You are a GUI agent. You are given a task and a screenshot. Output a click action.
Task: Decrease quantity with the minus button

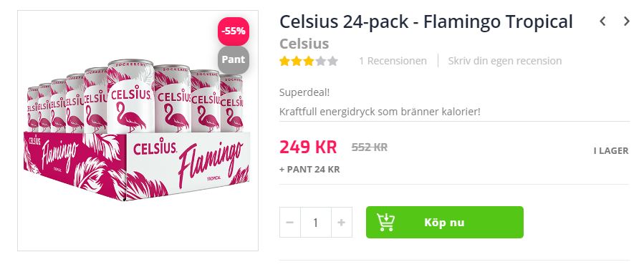tap(290, 223)
